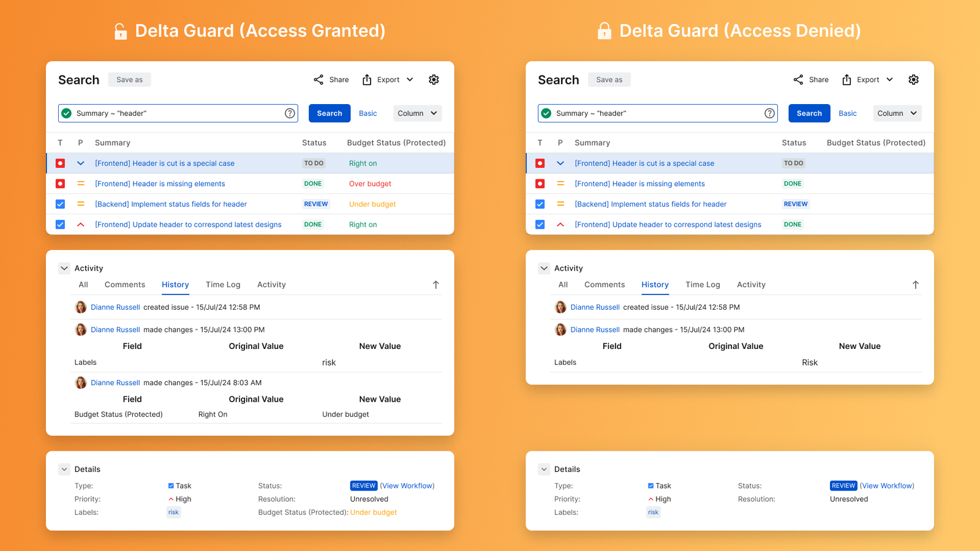The width and height of the screenshot is (980, 551).
Task: Click Dianne Russell avatar beside 13:00 PM change, Access Denied
Action: point(560,329)
